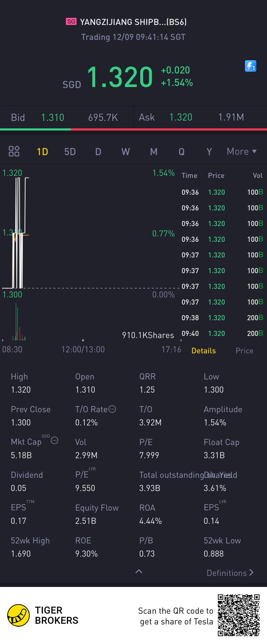Tap the Tesla share QR code
267x644 pixels.
(239, 615)
